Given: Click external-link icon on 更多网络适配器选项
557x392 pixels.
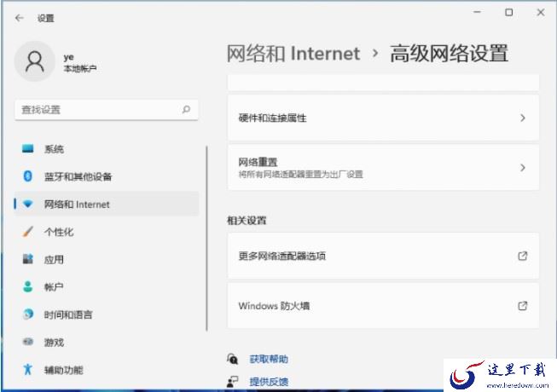Looking at the screenshot, I should click(523, 256).
